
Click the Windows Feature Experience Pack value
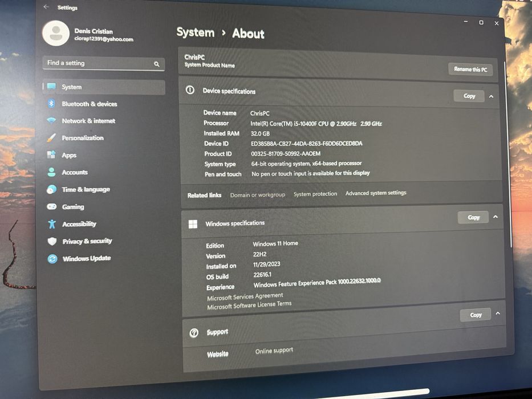click(x=317, y=283)
